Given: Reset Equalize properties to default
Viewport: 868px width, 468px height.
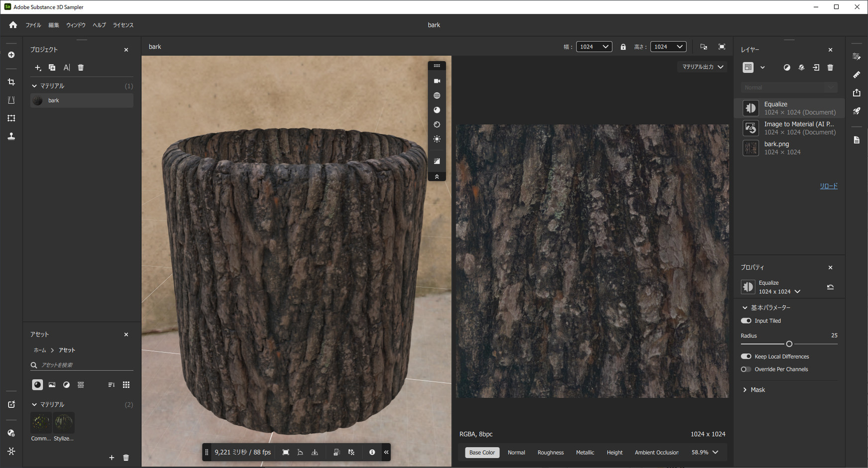Looking at the screenshot, I should (x=830, y=287).
